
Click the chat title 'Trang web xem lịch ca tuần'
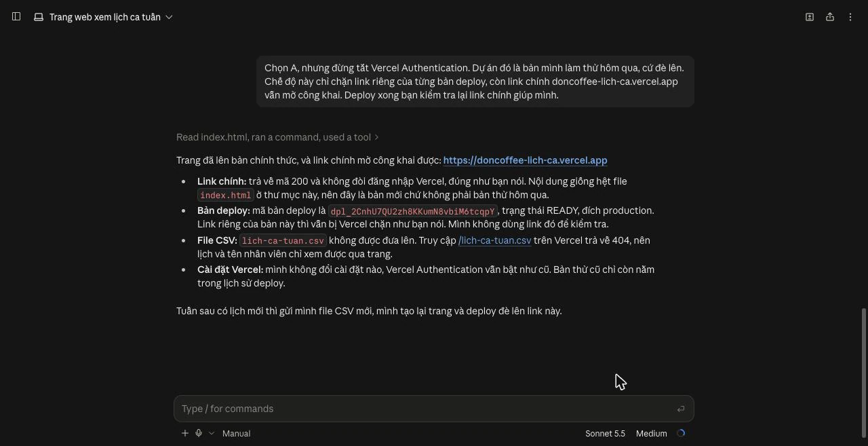click(x=105, y=17)
